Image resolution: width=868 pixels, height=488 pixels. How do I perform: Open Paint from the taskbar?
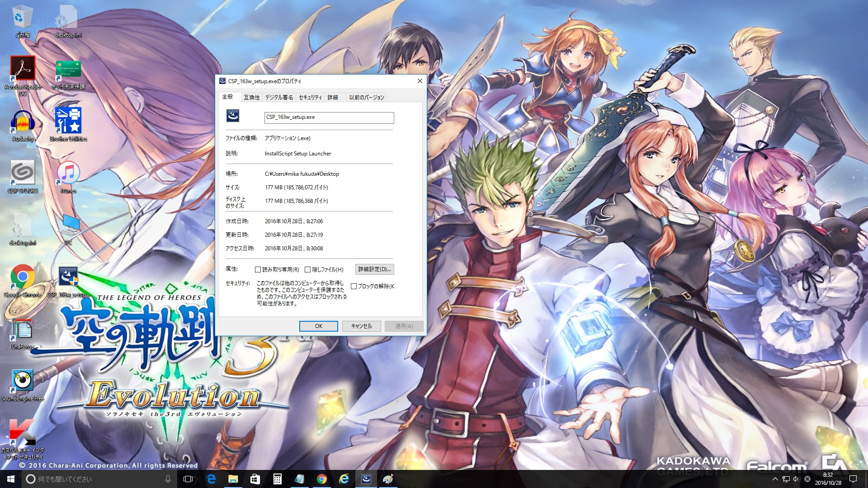pos(388,479)
